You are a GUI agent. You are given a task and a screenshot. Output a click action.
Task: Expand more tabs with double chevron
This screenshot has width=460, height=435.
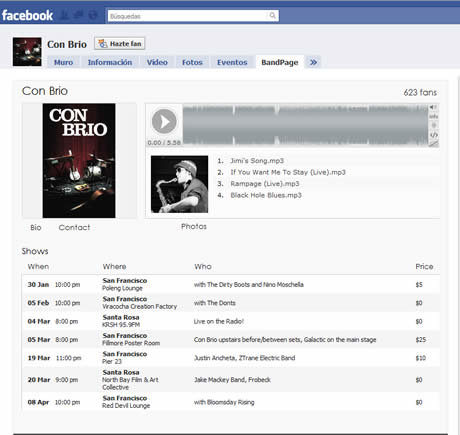pyautogui.click(x=313, y=62)
